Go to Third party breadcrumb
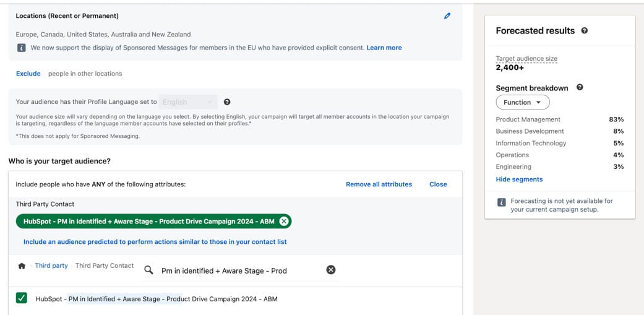Viewport: 644px width, 315px height. [x=51, y=265]
